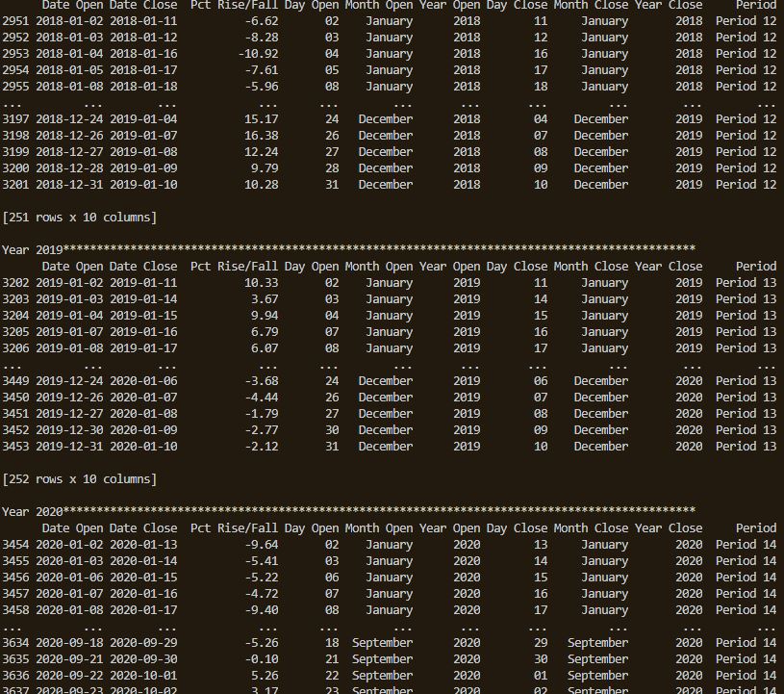This screenshot has height=694, width=784.
Task: Select the -6.62 percent value
Action: [262, 21]
